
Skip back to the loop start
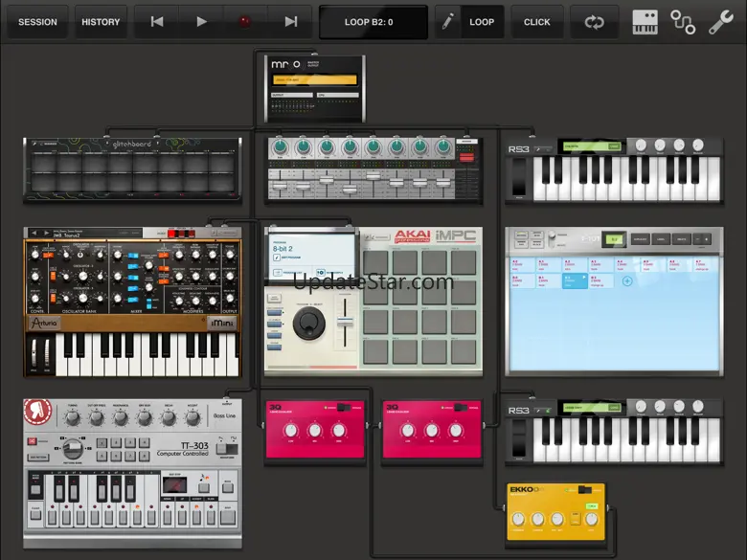point(157,22)
